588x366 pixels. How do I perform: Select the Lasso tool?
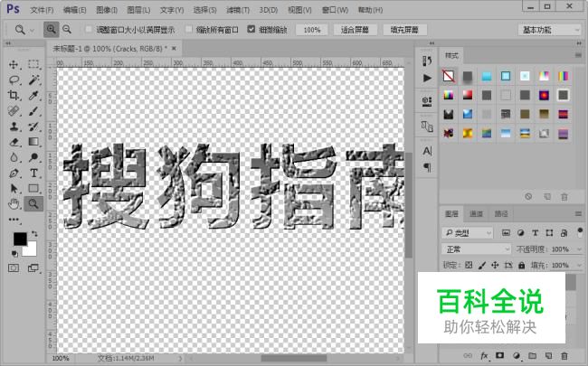point(14,80)
